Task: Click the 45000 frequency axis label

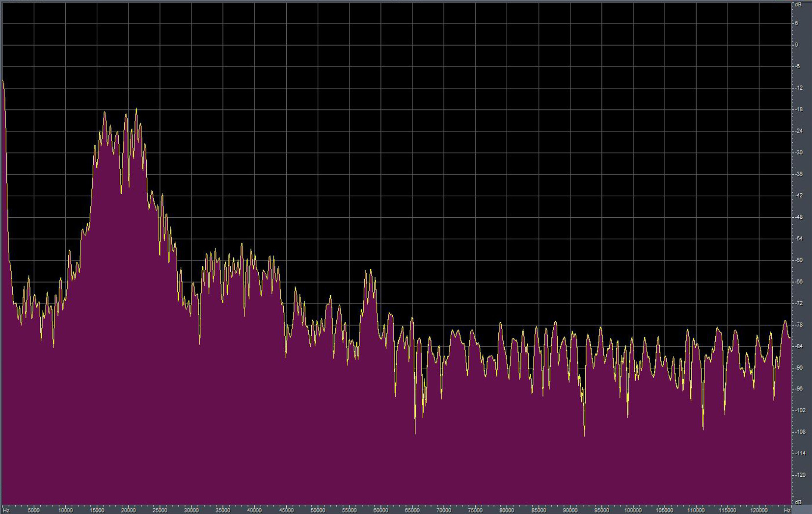Action: tap(286, 511)
